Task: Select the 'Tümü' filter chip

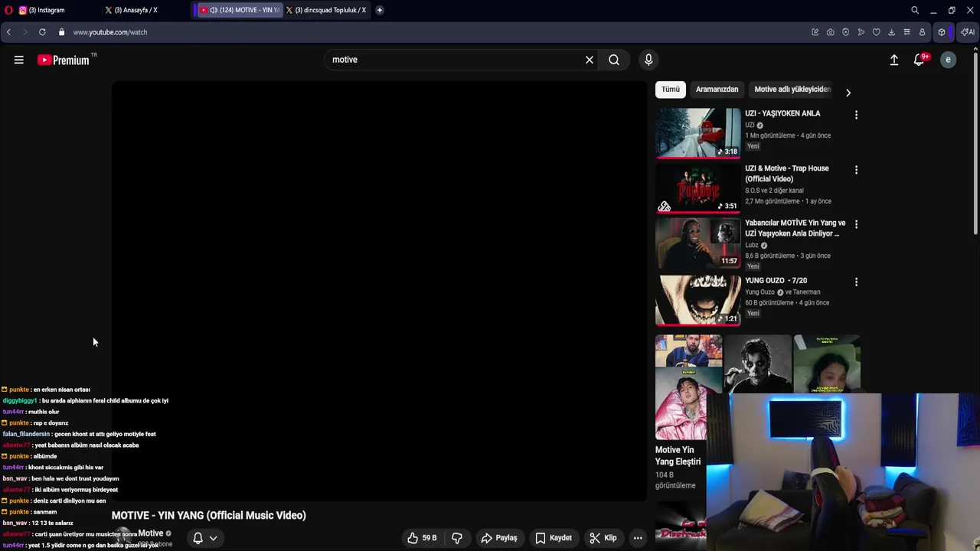Action: (671, 90)
